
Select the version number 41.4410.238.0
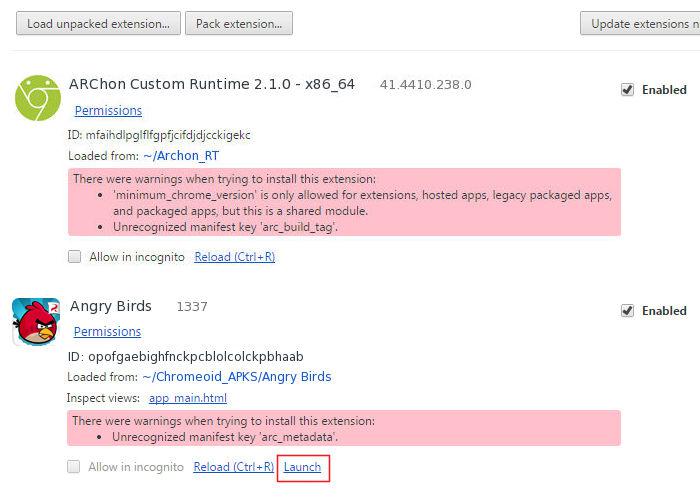tap(425, 85)
